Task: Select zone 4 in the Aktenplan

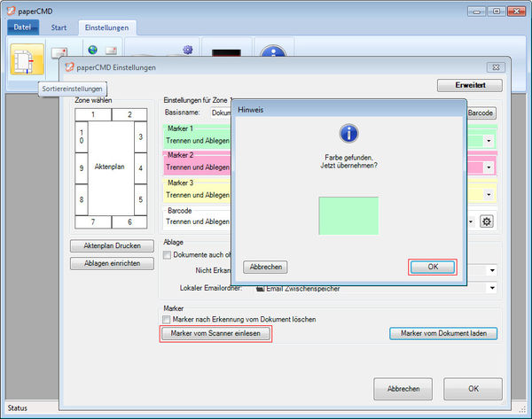Action: (140, 168)
